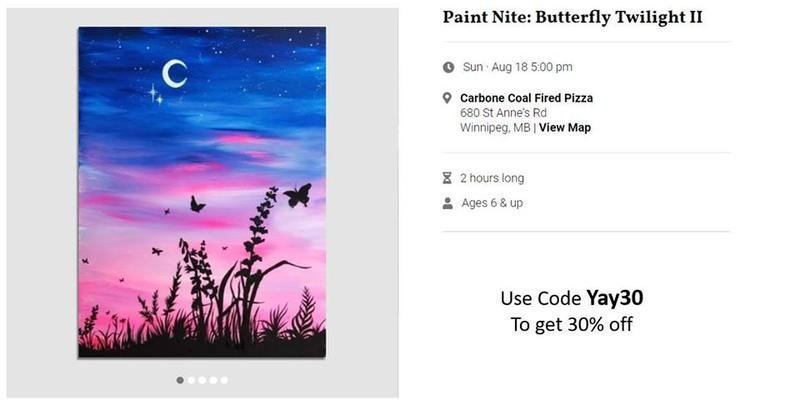The width and height of the screenshot is (800, 405).
Task: Click the Paint Nite: Butterfly Twilight II title
Action: (x=573, y=17)
